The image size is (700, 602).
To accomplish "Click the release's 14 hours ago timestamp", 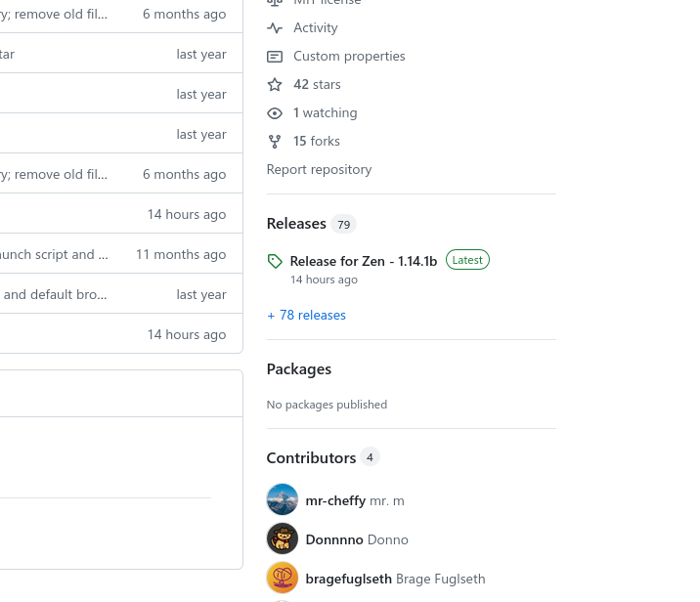I will point(325,279).
